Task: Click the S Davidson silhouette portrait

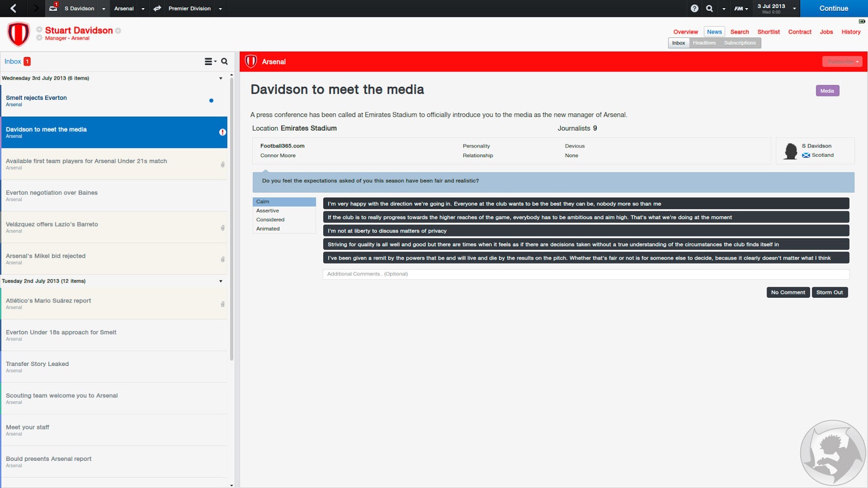Action: 791,151
